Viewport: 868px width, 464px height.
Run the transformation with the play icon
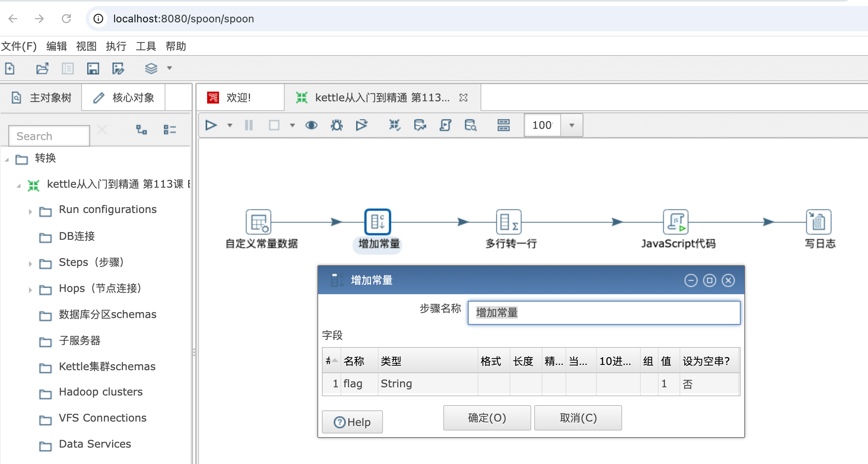point(211,125)
